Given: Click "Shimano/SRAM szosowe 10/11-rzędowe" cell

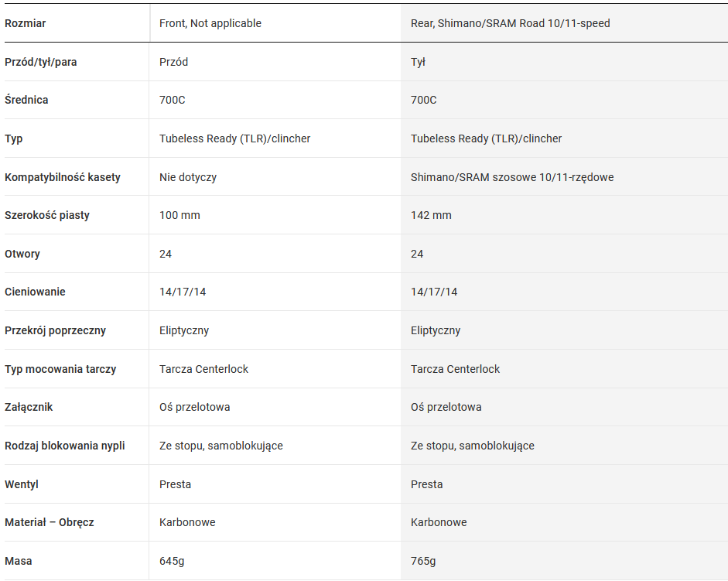Looking at the screenshot, I should click(x=512, y=177).
